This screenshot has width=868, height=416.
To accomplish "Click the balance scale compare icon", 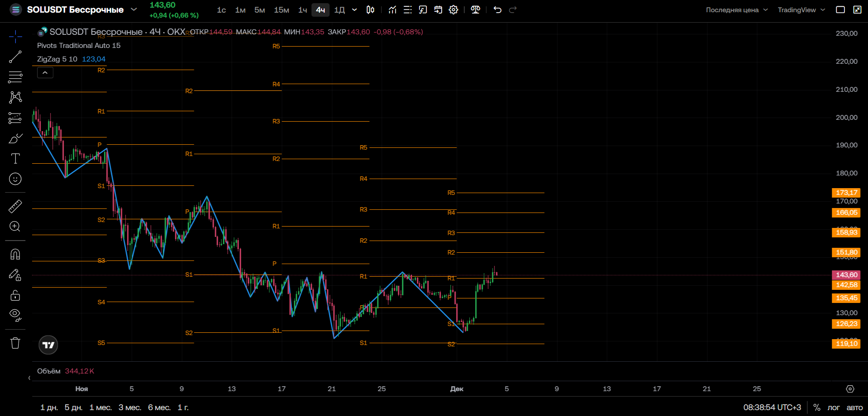I will 476,10.
